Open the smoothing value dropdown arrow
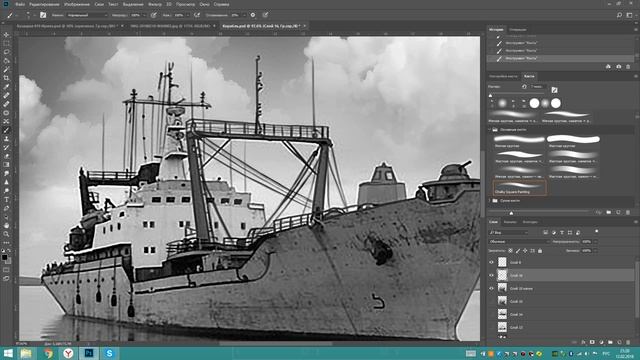This screenshot has height=360, width=640. 244,15
